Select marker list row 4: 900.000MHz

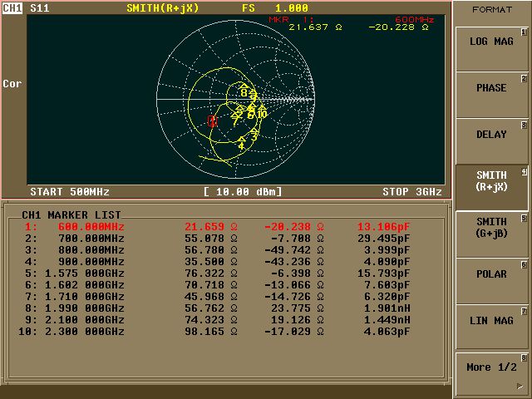[x=217, y=262]
